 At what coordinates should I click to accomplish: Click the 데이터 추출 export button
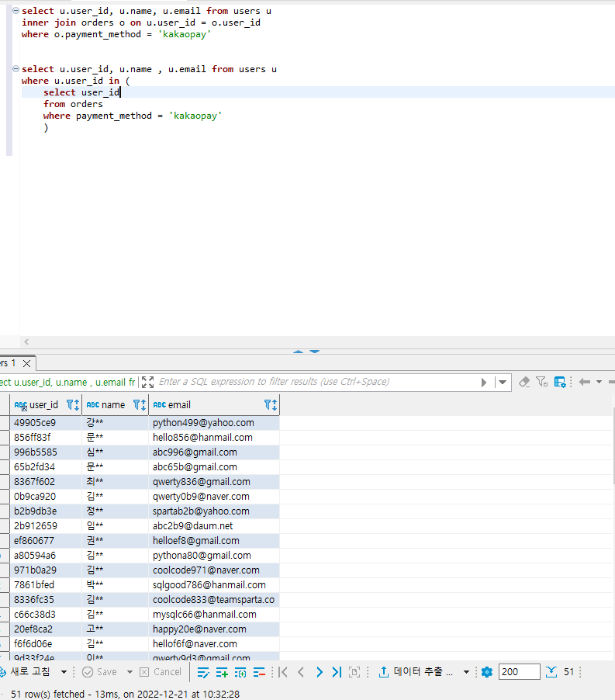416,672
